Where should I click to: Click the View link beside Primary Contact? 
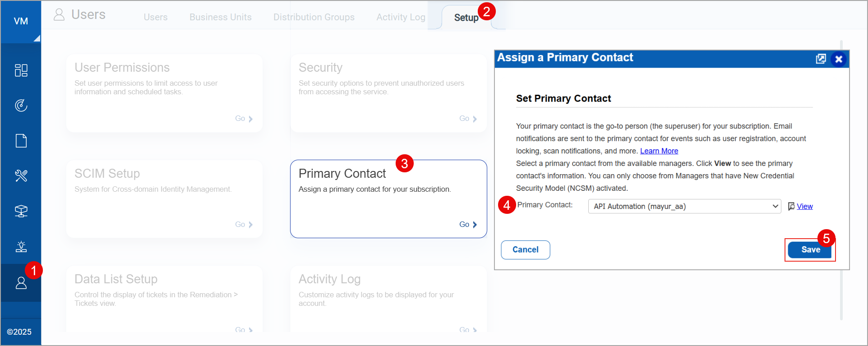tap(804, 206)
